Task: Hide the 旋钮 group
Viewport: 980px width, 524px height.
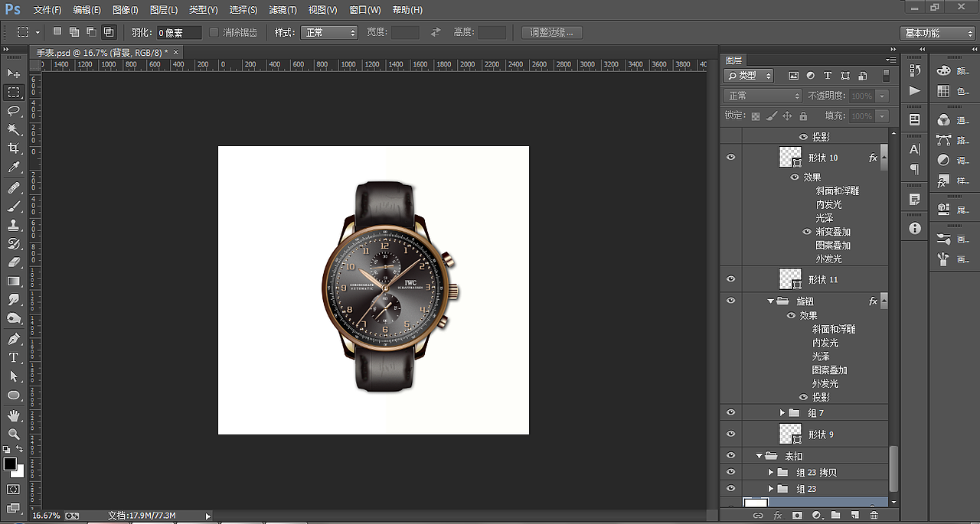Action: coord(730,301)
